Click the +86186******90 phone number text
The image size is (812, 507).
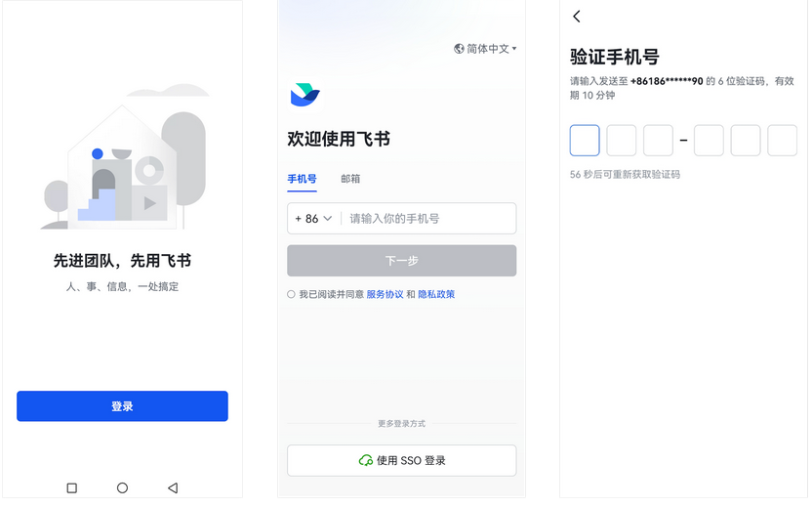click(x=667, y=81)
